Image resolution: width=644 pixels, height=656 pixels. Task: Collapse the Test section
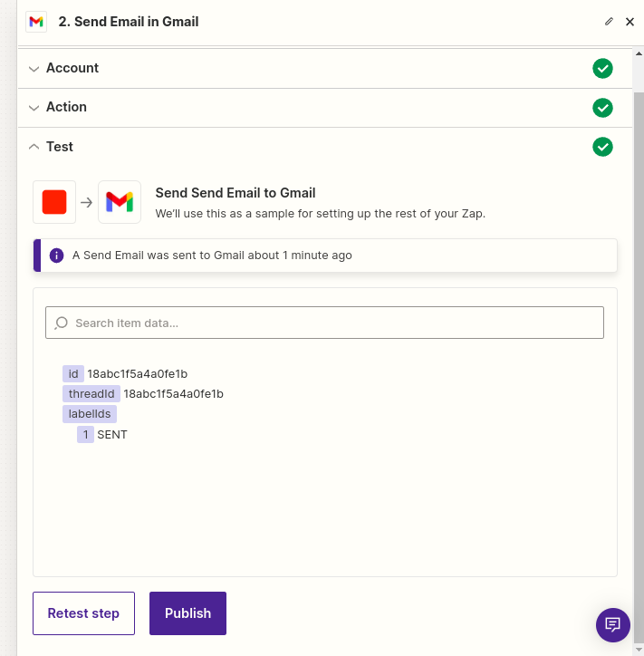tap(60, 147)
